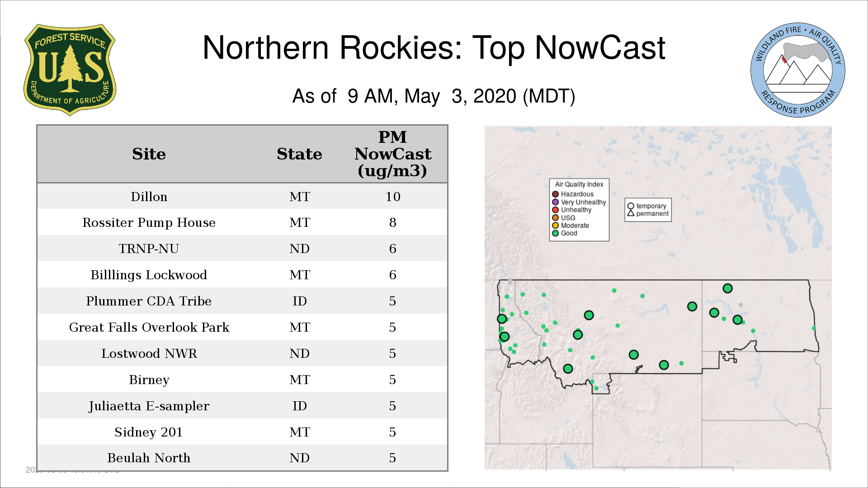Click the Hazardous legend circle
The width and height of the screenshot is (868, 488).
click(555, 194)
